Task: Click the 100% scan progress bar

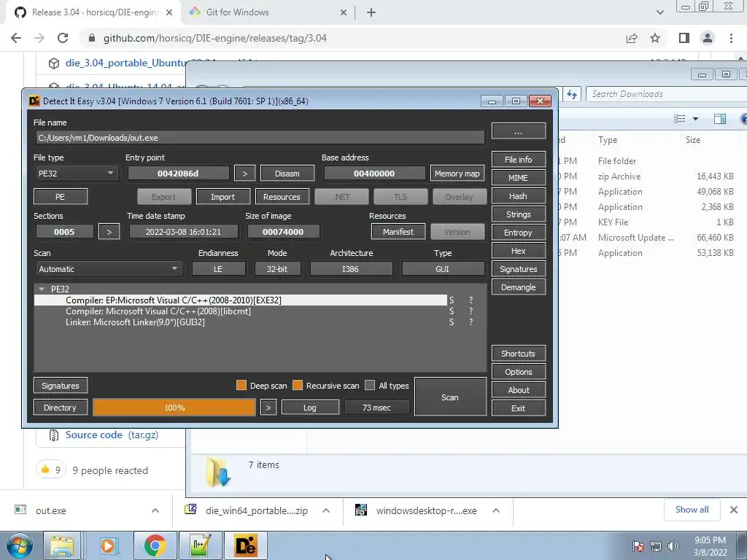Action: (x=174, y=408)
